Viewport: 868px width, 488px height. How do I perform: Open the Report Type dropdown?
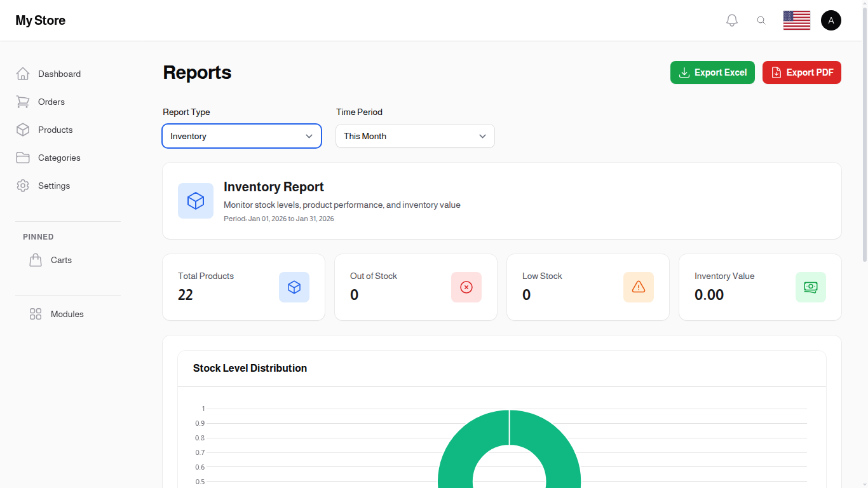pyautogui.click(x=241, y=136)
